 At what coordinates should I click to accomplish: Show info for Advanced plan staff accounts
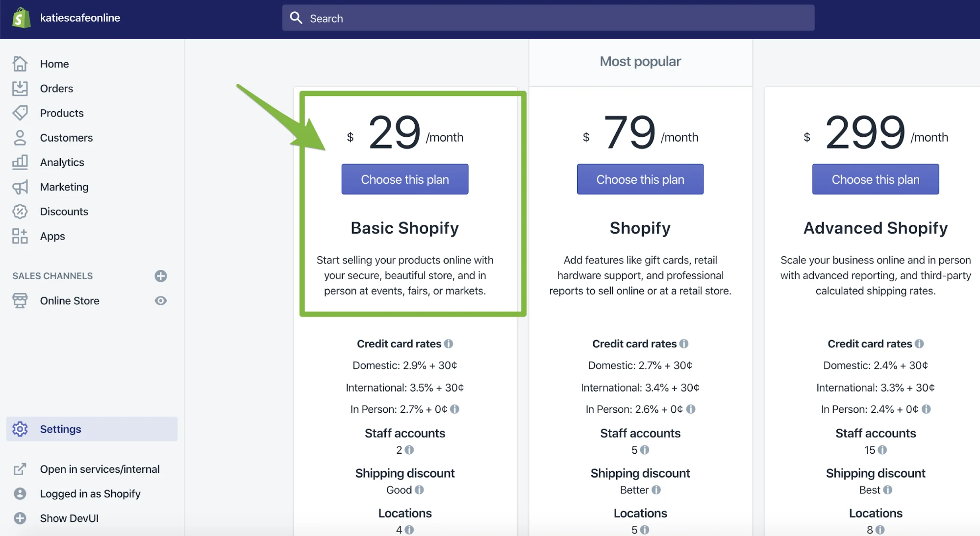(x=882, y=450)
